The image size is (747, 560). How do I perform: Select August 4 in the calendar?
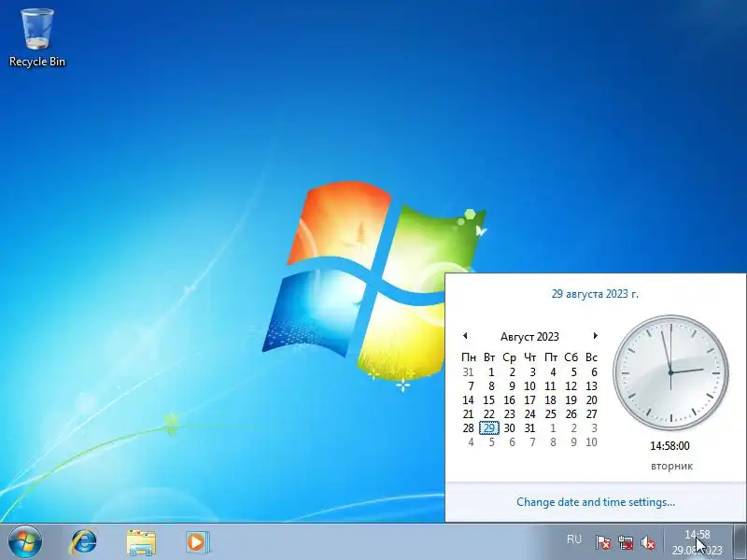pos(553,371)
